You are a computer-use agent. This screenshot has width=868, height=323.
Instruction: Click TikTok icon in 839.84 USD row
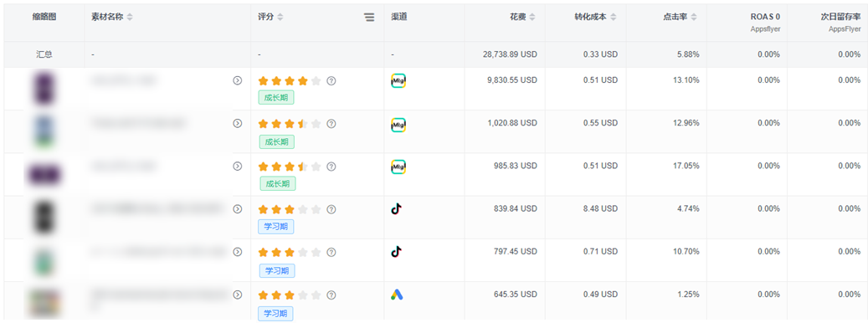click(x=397, y=208)
